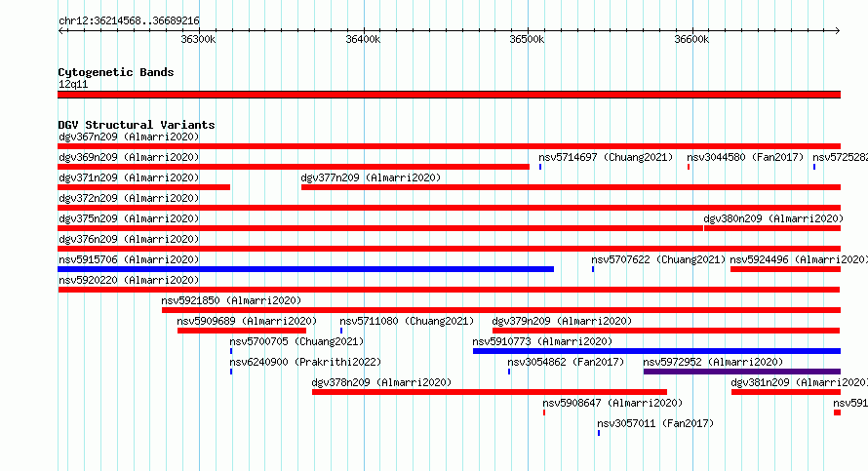Image resolution: width=868 pixels, height=471 pixels.
Task: Click the chr12:36214568..36689216 coordinates text
Action: [x=129, y=21]
